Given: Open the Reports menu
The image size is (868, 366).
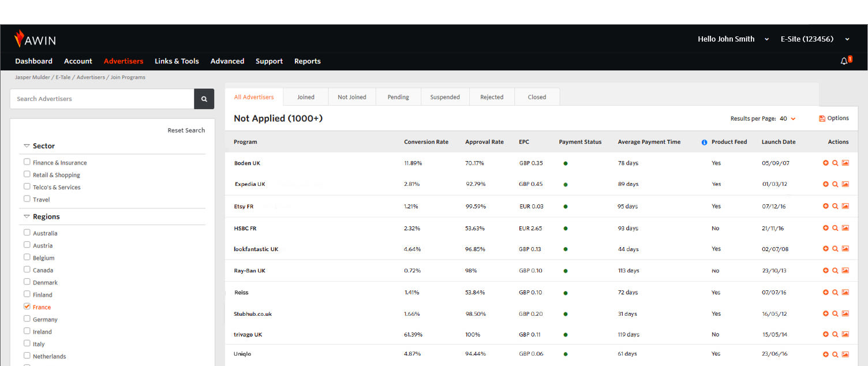Looking at the screenshot, I should click(x=308, y=61).
